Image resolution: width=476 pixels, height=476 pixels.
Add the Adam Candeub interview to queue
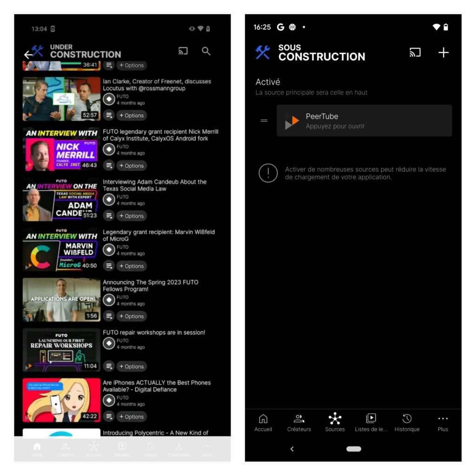pyautogui.click(x=109, y=216)
